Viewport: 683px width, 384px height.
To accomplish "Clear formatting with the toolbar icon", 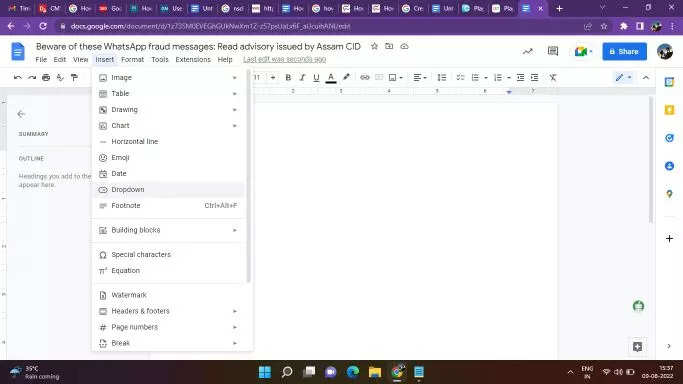I will [x=552, y=77].
